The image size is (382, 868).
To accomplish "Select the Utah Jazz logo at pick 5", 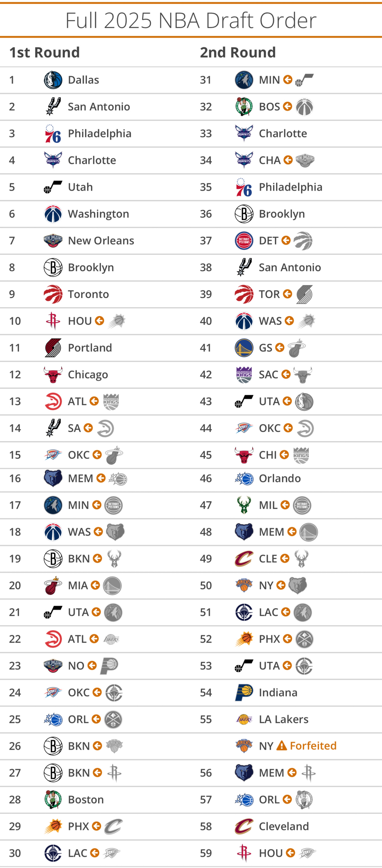I will point(53,187).
